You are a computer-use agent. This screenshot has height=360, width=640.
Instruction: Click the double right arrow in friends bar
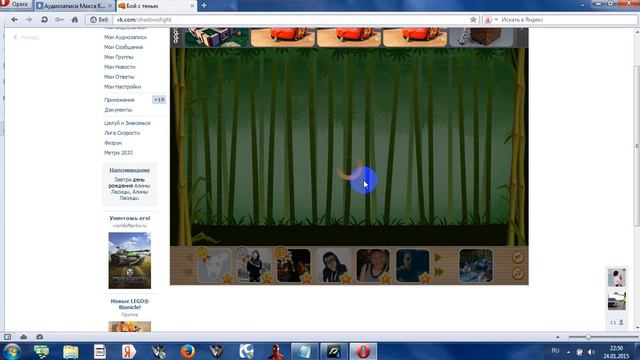439,272
